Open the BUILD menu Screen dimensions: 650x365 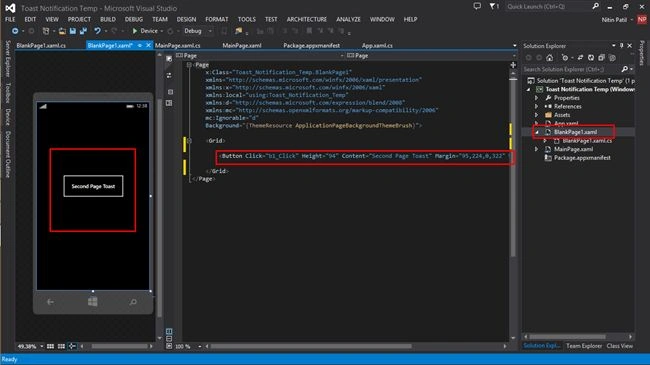pos(108,19)
